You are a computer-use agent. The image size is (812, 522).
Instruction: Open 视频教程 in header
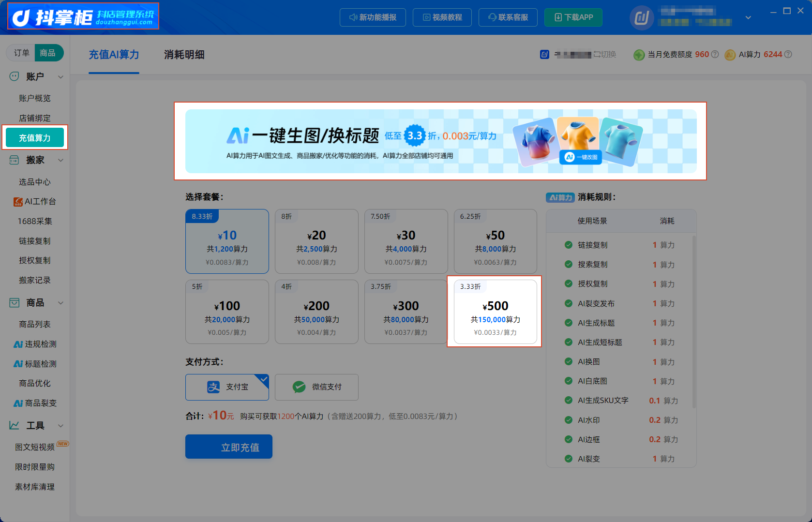(x=442, y=17)
